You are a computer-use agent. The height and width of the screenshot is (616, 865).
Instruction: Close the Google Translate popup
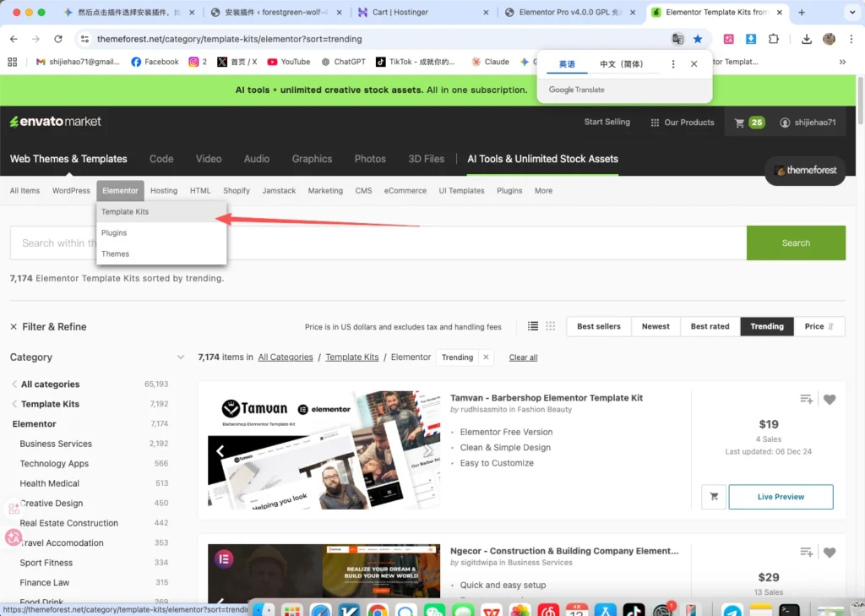(694, 64)
